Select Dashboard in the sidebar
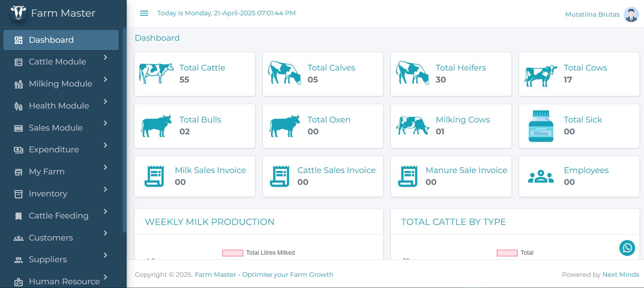 coord(61,40)
